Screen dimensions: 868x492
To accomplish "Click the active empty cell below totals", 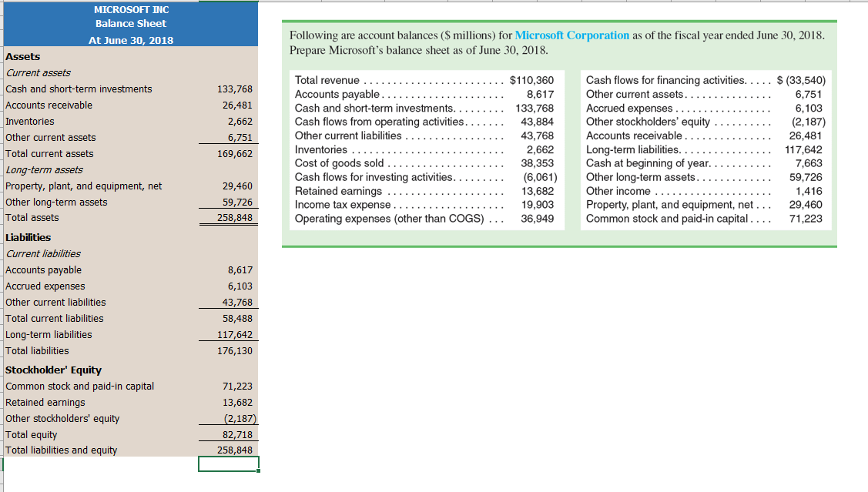I will (229, 464).
